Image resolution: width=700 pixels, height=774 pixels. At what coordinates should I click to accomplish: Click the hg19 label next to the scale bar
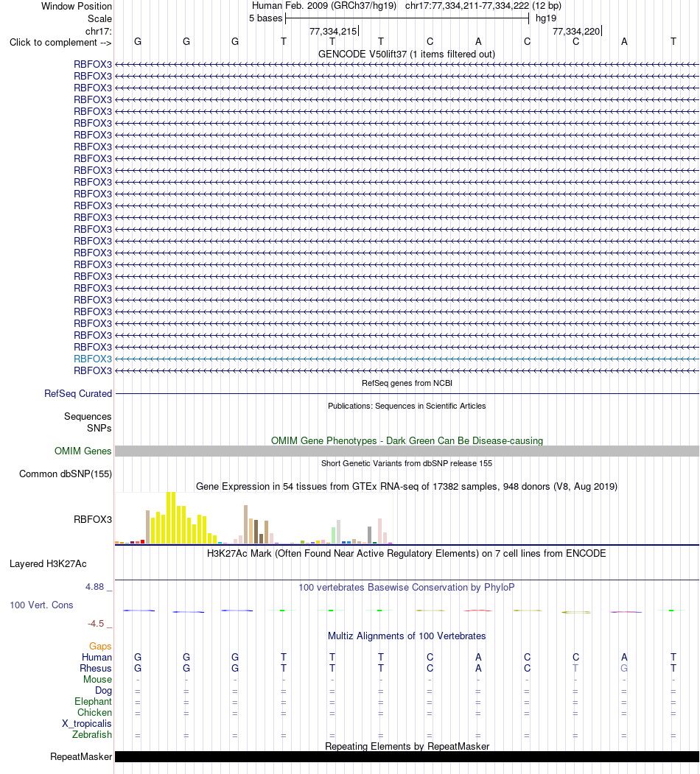click(x=546, y=18)
